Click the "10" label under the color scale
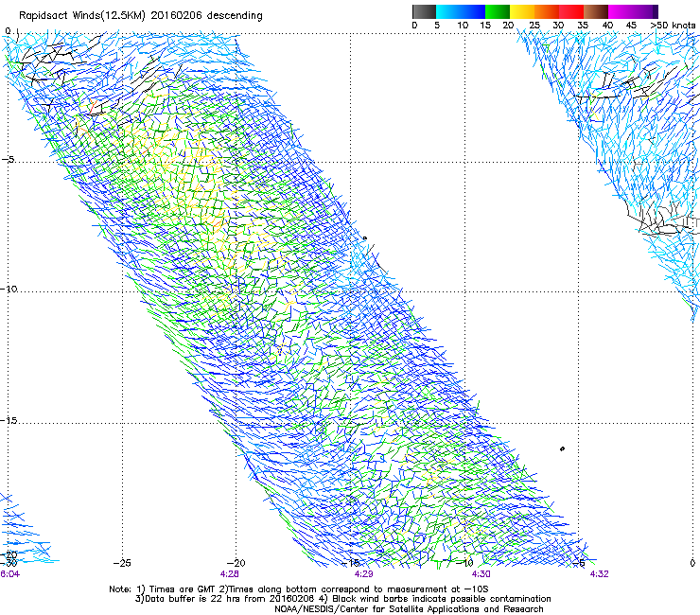 coord(463,25)
